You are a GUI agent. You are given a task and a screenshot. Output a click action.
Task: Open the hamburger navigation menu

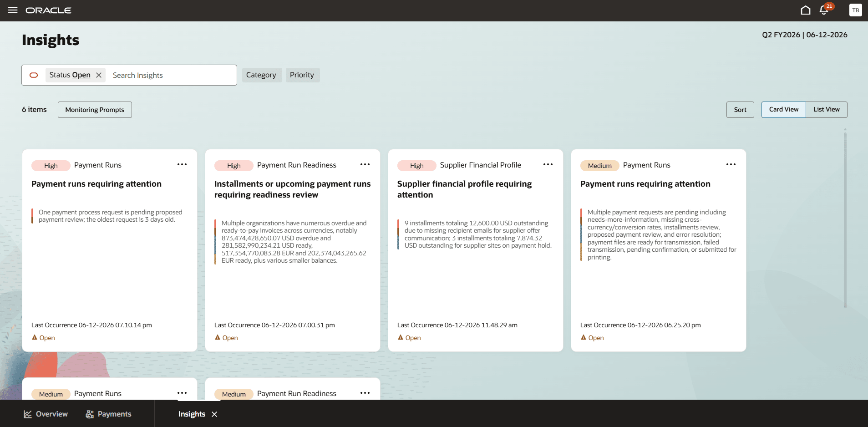[13, 10]
